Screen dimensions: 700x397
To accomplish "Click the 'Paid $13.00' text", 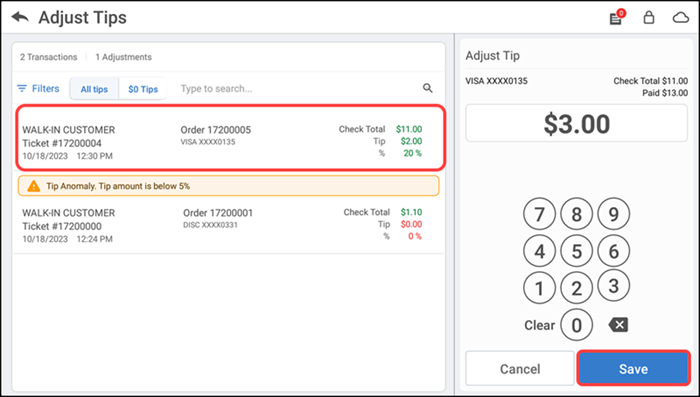I will (x=665, y=93).
